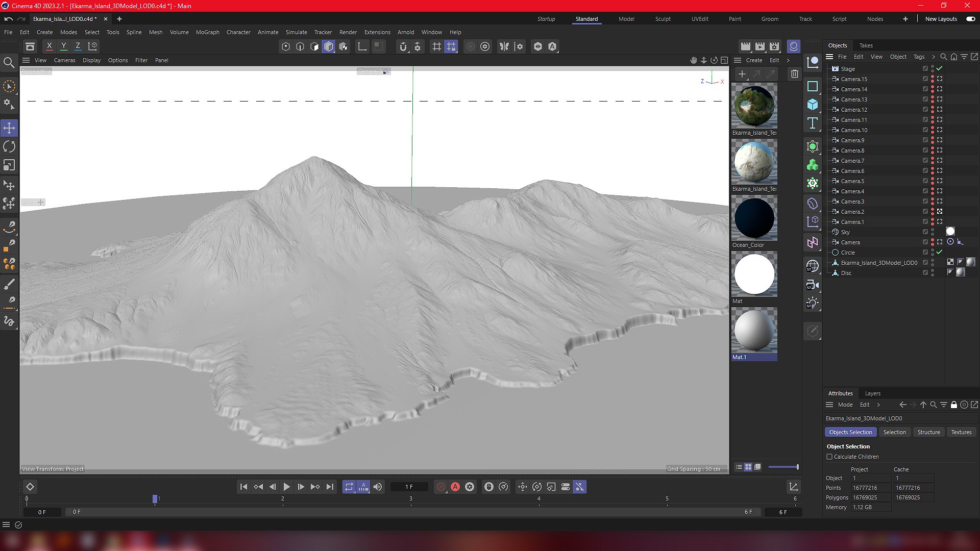The height and width of the screenshot is (551, 980).
Task: Toggle Y axis lock
Action: [x=63, y=46]
